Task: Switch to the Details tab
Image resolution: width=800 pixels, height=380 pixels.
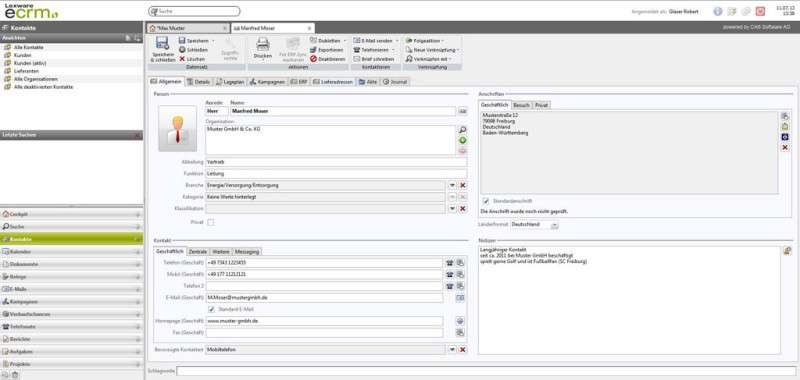Action: 198,81
